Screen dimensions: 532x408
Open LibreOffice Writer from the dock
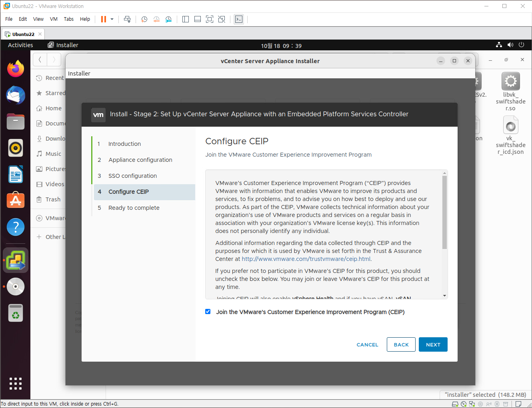[16, 175]
